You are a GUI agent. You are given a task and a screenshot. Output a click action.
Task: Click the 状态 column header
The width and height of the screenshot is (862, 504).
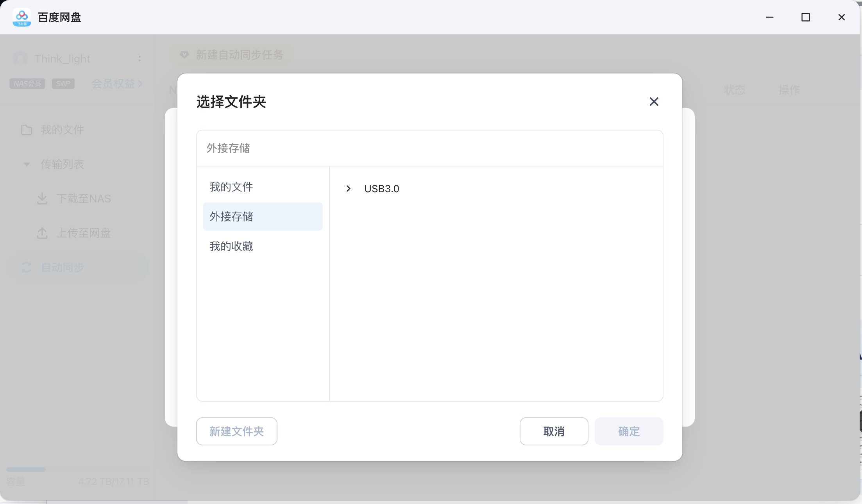click(734, 90)
